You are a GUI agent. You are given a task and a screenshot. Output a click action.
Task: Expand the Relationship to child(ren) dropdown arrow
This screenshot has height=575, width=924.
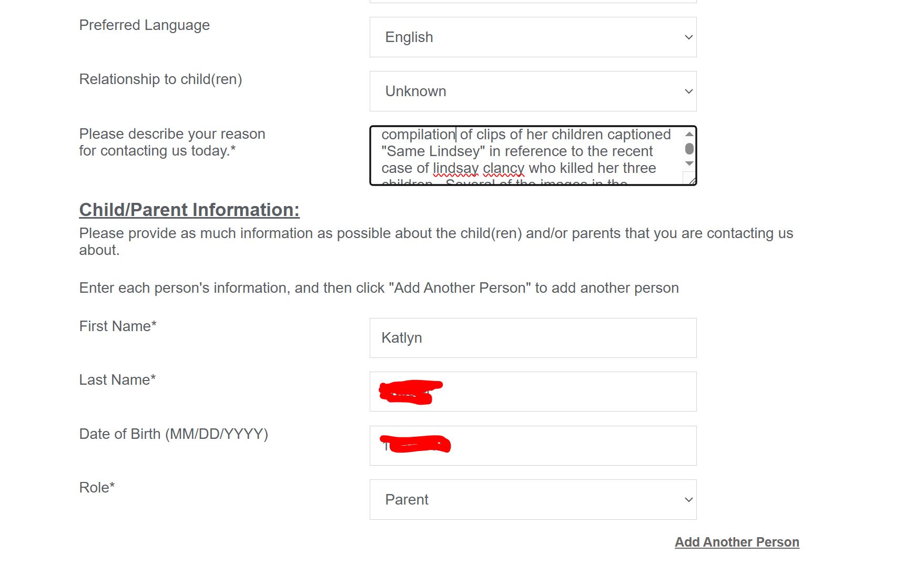(x=688, y=91)
